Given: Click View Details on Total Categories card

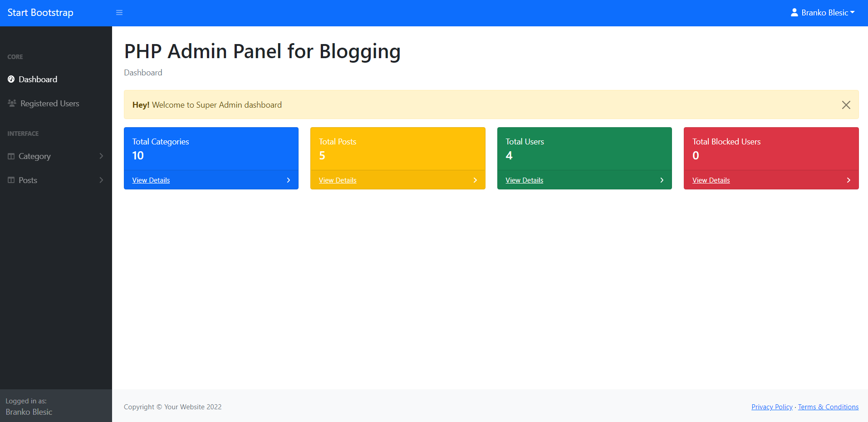Looking at the screenshot, I should (151, 180).
